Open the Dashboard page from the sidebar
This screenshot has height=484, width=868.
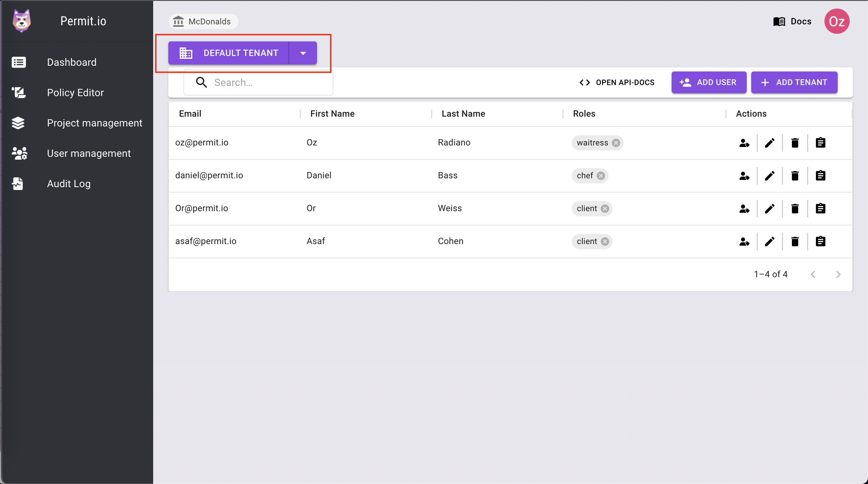click(72, 62)
